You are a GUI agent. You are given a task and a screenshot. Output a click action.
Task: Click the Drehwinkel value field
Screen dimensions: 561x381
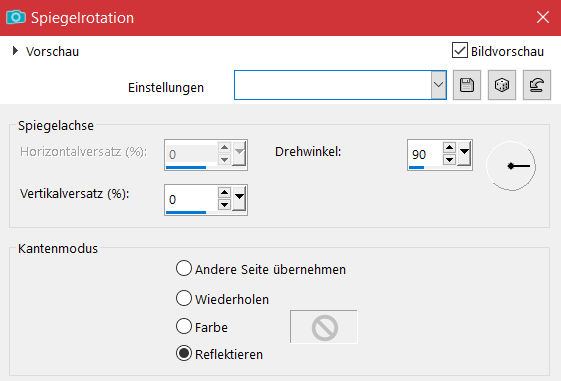(425, 154)
